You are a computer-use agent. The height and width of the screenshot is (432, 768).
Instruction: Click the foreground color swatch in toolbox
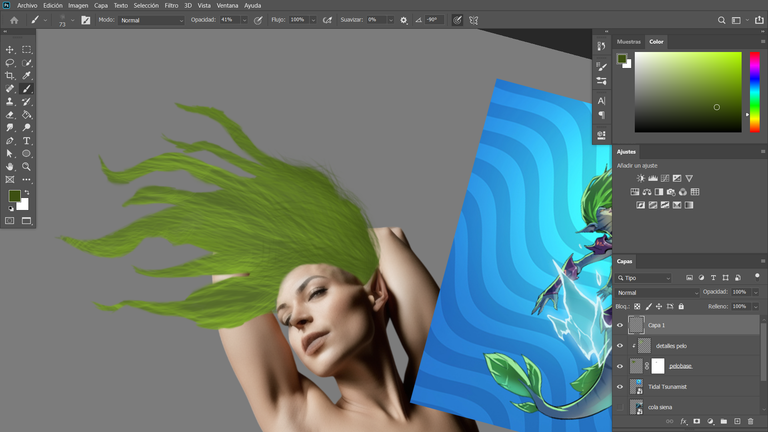coord(15,196)
